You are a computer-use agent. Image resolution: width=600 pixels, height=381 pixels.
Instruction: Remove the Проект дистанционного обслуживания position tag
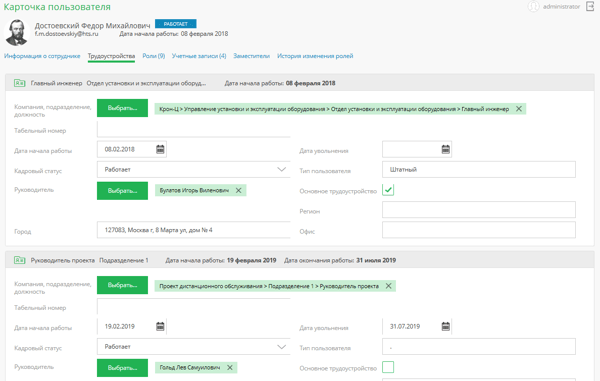[x=388, y=286]
